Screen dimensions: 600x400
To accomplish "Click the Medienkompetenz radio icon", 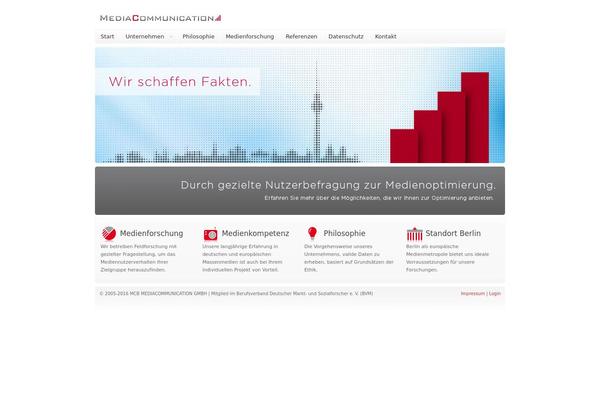I will (210, 234).
